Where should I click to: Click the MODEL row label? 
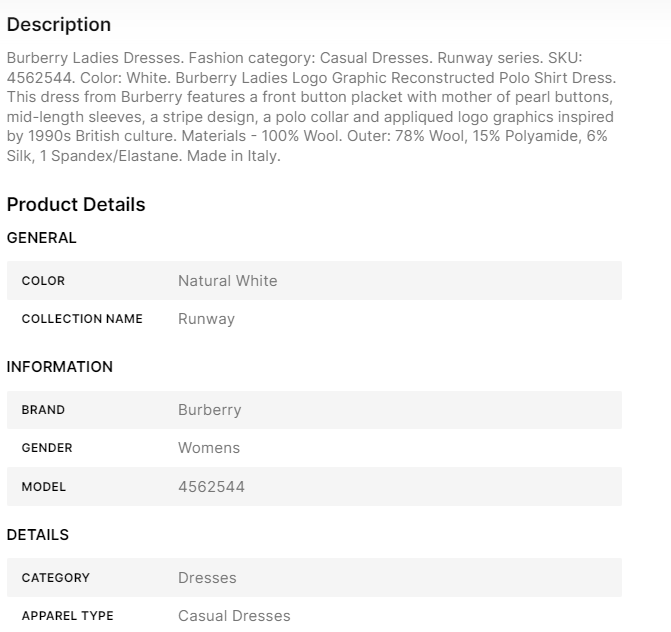tap(44, 487)
